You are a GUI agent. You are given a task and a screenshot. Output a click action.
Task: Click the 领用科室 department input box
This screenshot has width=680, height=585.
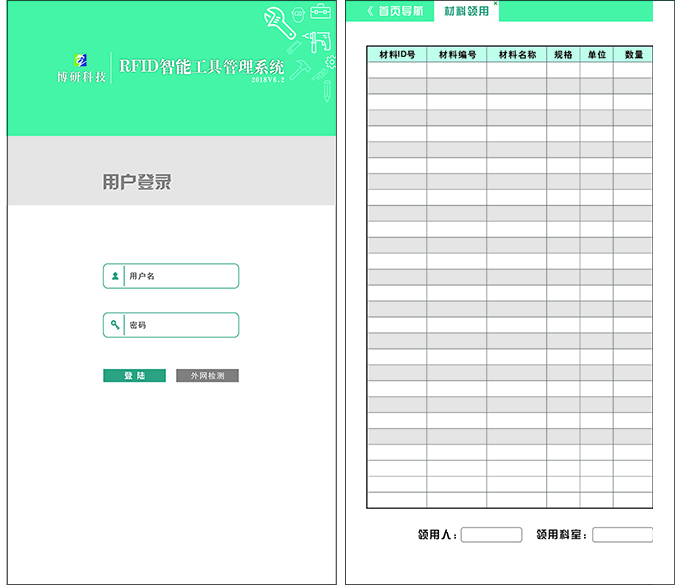622,535
